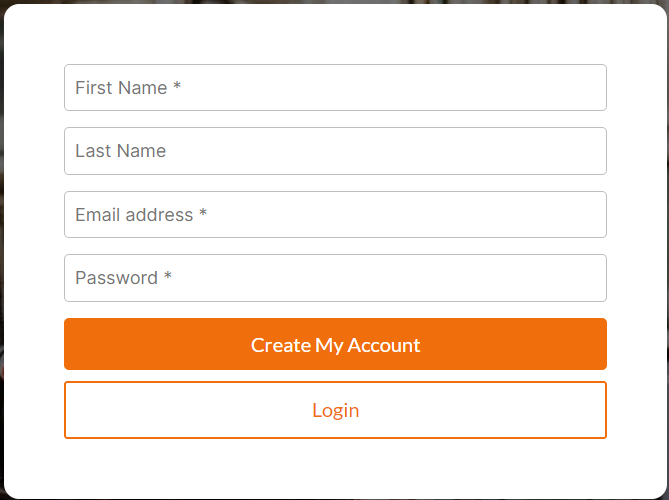Click the 'First Name *' placeholder text

(x=128, y=88)
